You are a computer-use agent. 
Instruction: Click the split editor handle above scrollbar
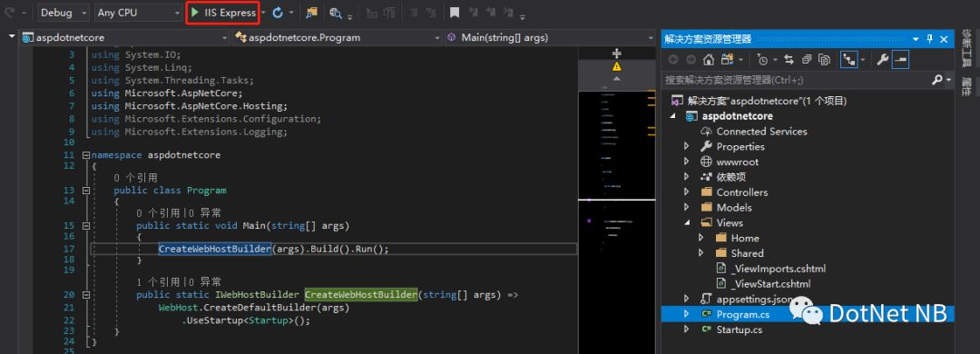pyautogui.click(x=617, y=54)
